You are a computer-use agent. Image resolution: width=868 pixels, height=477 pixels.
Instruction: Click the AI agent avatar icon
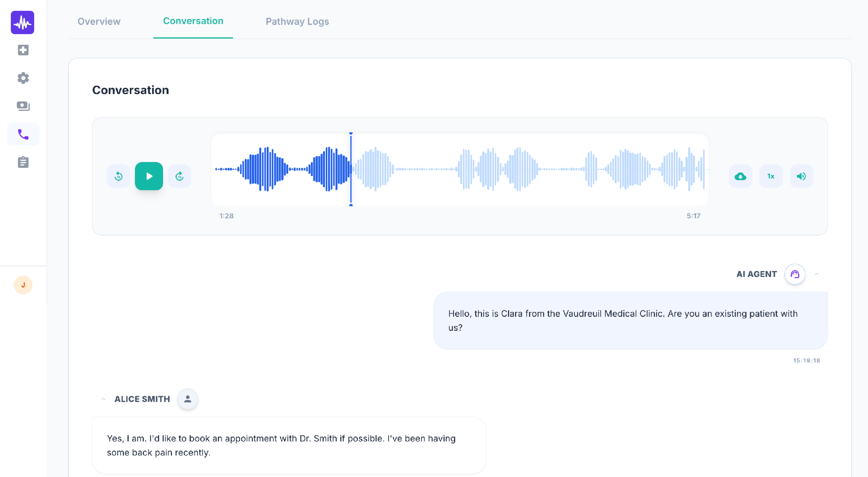coord(795,274)
